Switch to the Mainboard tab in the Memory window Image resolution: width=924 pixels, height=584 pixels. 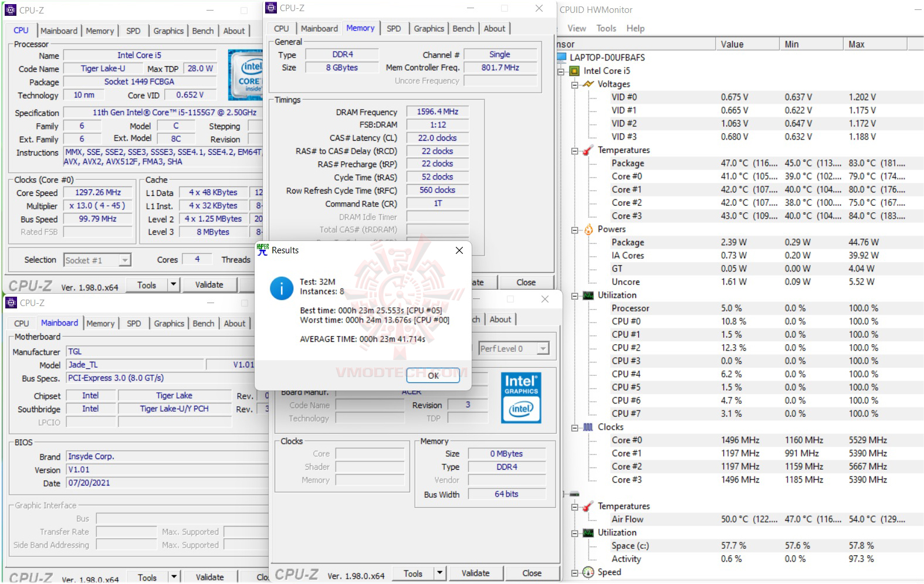coord(319,29)
